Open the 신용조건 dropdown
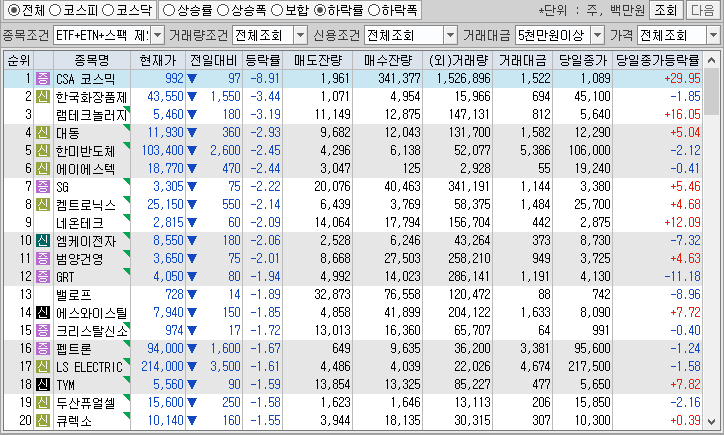The height and width of the screenshot is (435, 724). pyautogui.click(x=450, y=35)
